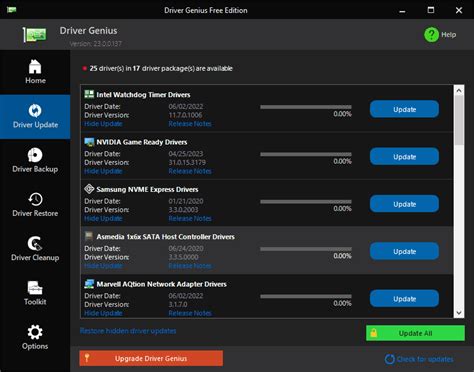The image size is (474, 372).
Task: Close the Driver Genius window
Action: click(459, 10)
